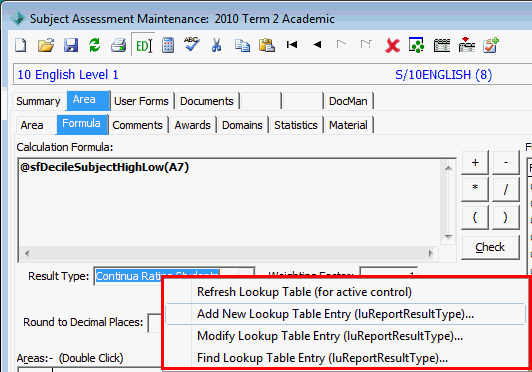Toggle the ED edit mode icon

click(144, 45)
